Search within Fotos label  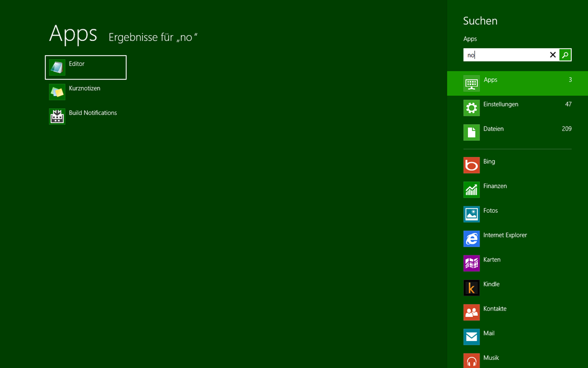click(x=490, y=210)
